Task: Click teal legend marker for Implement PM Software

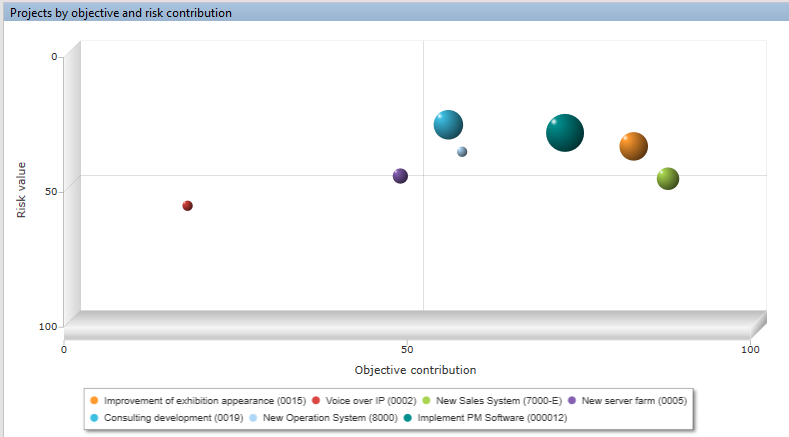Action: (408, 418)
